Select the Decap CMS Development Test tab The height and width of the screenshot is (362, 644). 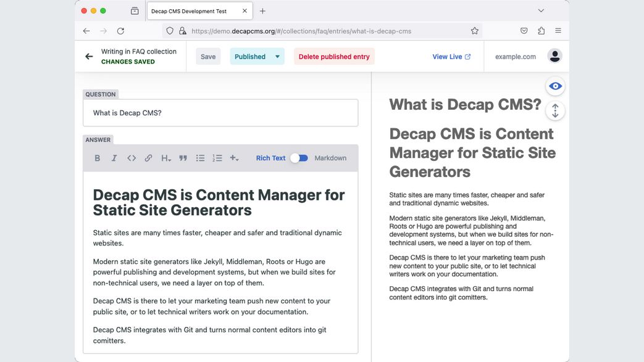tap(199, 11)
